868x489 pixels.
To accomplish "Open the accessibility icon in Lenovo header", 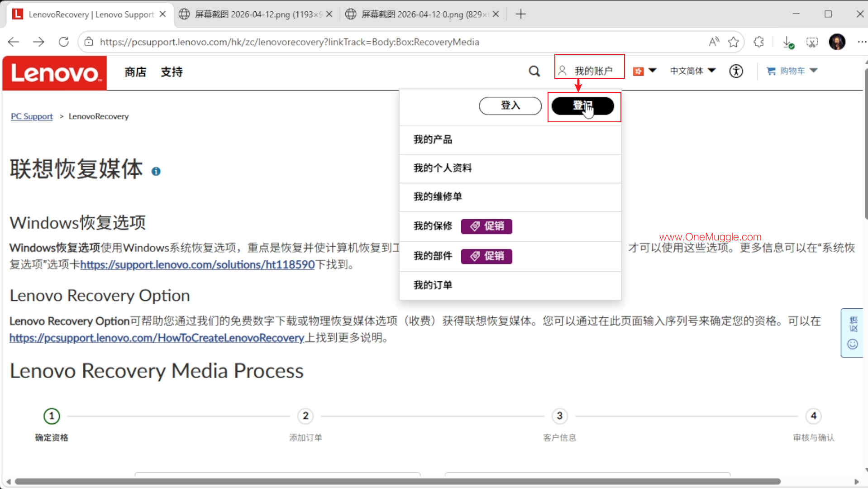I will pyautogui.click(x=736, y=71).
